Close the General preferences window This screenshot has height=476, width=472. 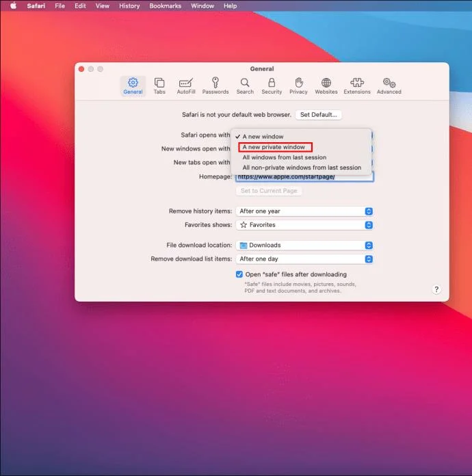point(81,69)
